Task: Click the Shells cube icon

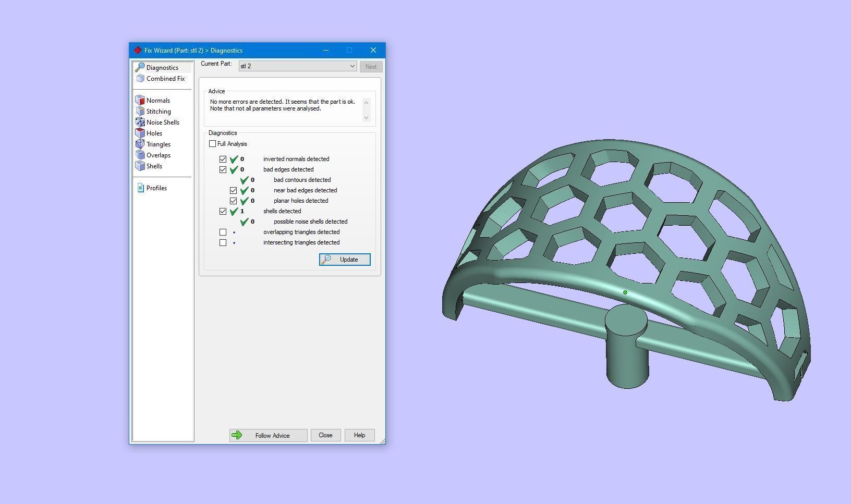Action: pyautogui.click(x=140, y=166)
